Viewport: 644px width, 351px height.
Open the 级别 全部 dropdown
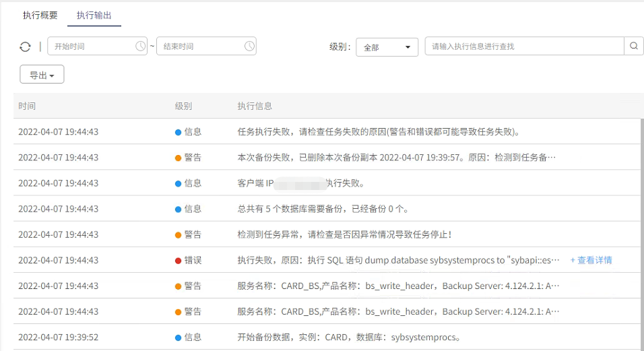click(x=387, y=47)
